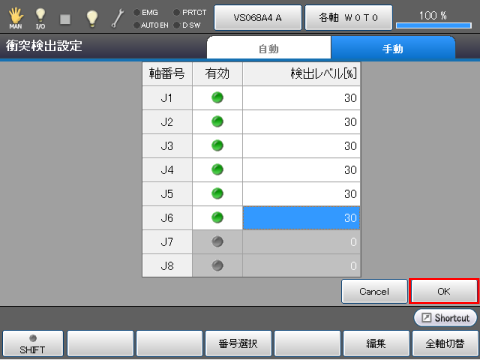Toggle the J4 有効 green indicator

pos(217,170)
